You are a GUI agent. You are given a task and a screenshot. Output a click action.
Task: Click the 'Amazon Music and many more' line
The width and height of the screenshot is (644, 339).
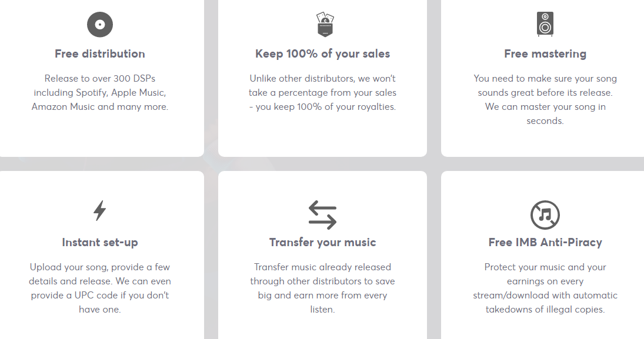pos(100,107)
